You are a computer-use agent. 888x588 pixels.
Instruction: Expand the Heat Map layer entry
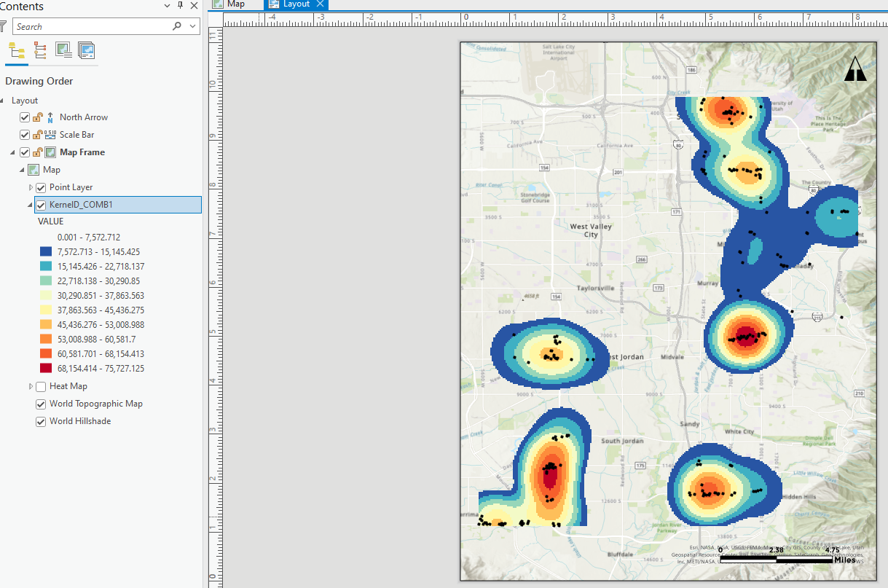click(31, 386)
